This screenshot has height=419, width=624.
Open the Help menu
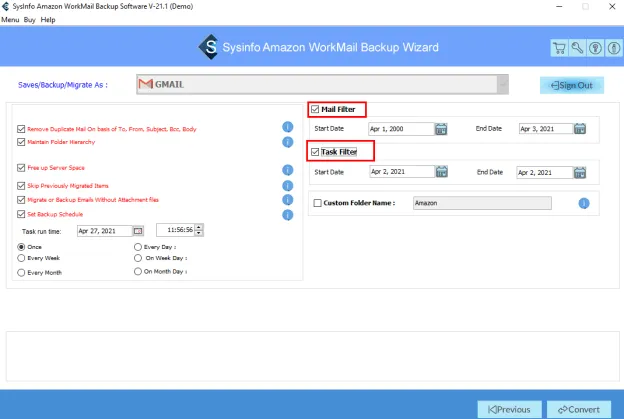coord(48,20)
